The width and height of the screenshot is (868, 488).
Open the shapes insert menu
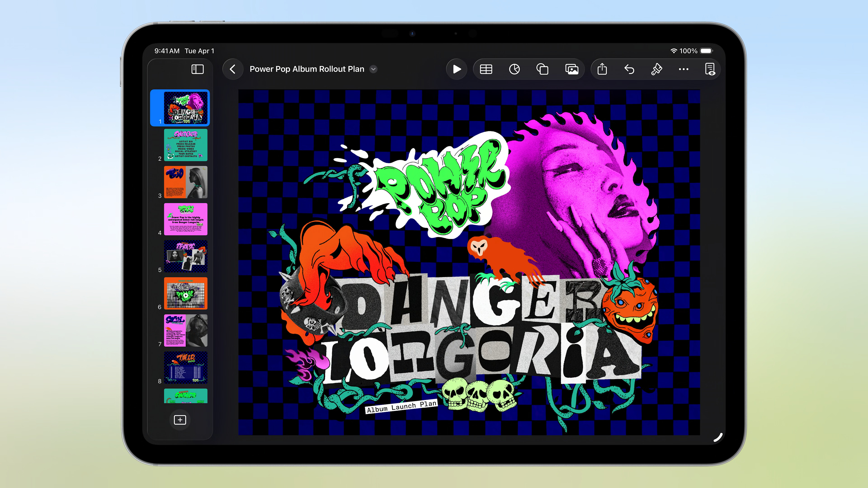542,69
